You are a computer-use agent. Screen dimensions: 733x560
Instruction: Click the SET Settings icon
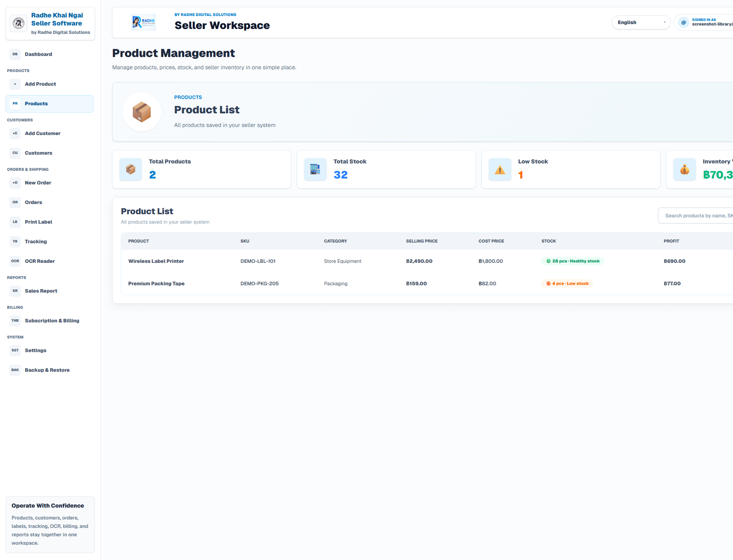coord(15,351)
